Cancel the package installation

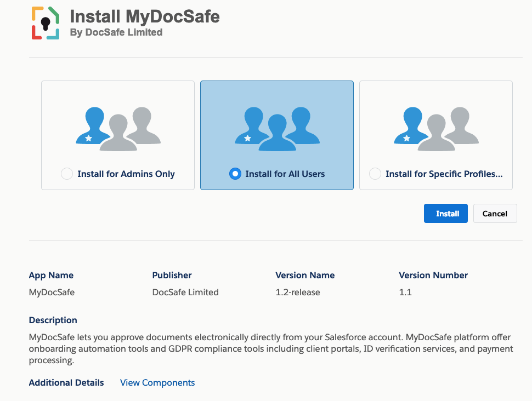[495, 213]
